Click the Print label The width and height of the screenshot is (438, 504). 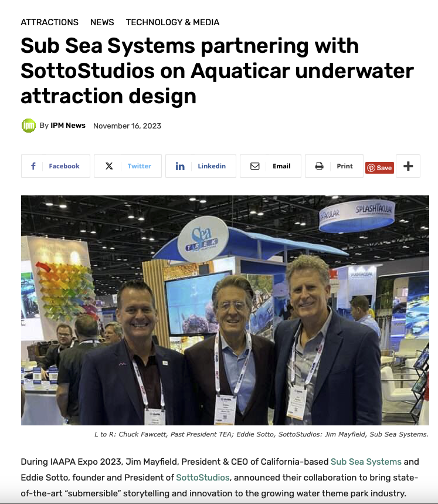click(x=345, y=166)
